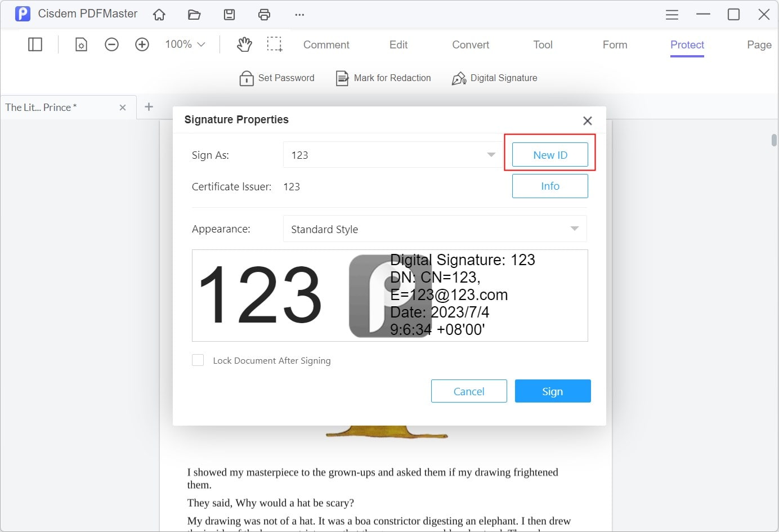Save the document

(x=229, y=14)
